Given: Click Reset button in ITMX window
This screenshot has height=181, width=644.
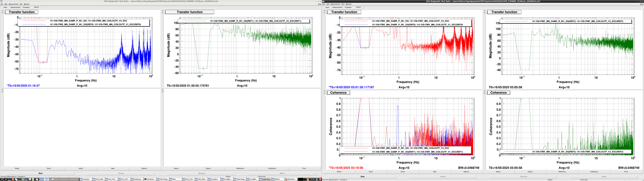Looking at the screenshot, I should [x=17, y=168].
